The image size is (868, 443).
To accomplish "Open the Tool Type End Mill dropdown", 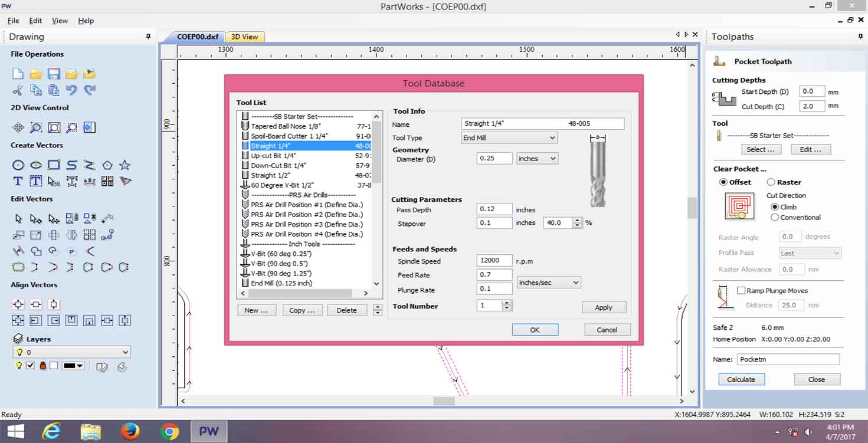I will (x=509, y=138).
